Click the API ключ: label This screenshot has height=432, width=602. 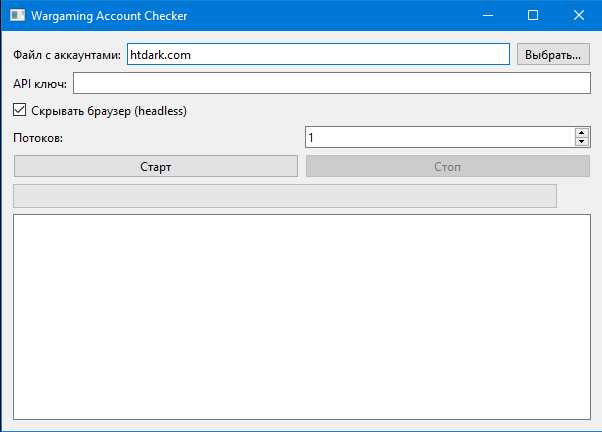pos(40,84)
